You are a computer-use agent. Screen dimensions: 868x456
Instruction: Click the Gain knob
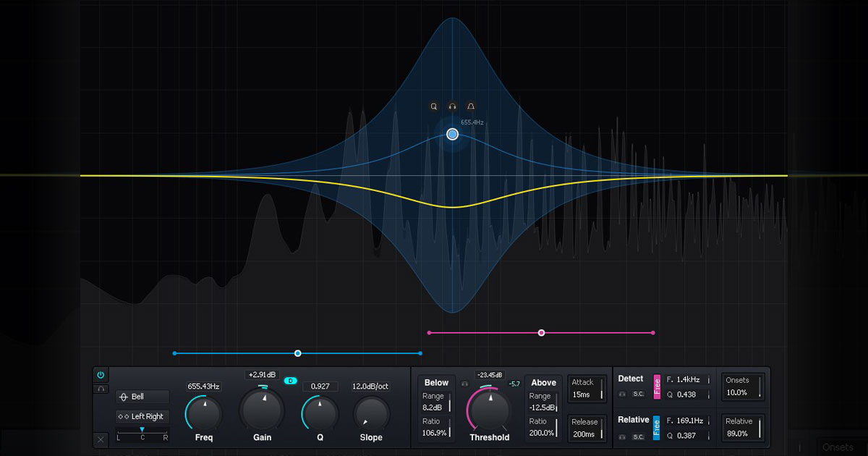pyautogui.click(x=261, y=409)
